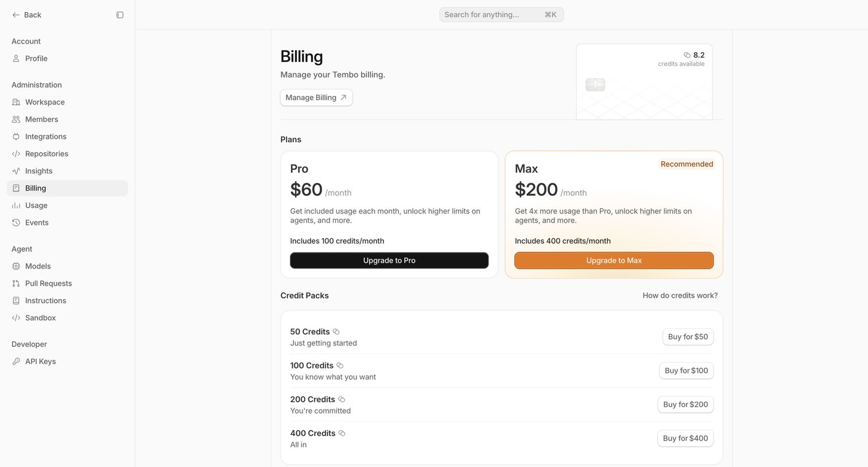The width and height of the screenshot is (868, 467).
Task: Click 'Includes 400 credits/month' text
Action: tap(563, 241)
